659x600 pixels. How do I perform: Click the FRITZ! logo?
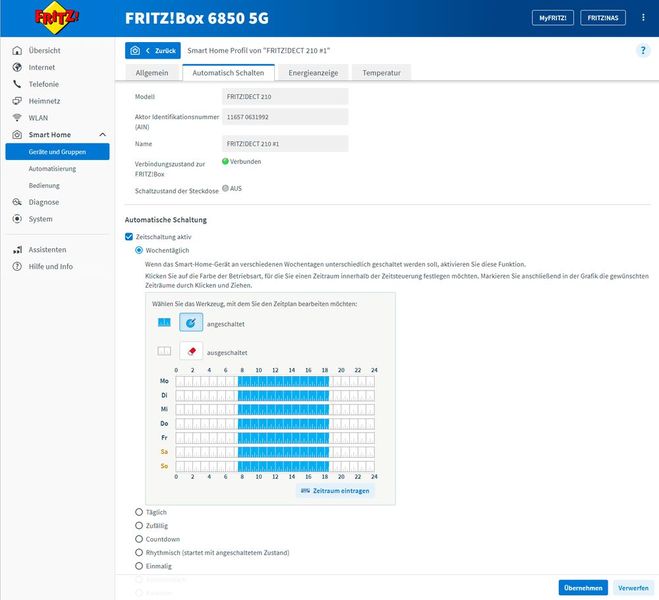[x=57, y=18]
